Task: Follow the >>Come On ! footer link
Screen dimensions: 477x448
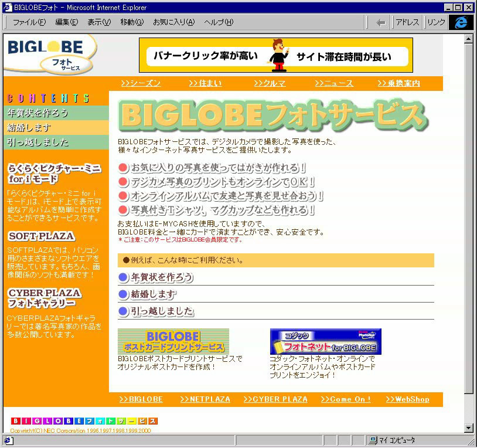Action: 346,399
